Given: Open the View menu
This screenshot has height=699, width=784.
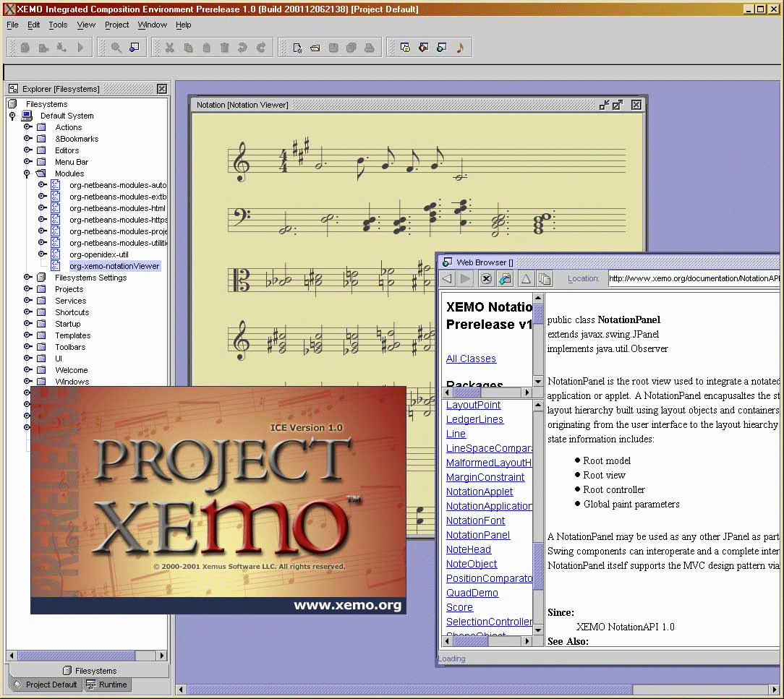Looking at the screenshot, I should tap(86, 25).
